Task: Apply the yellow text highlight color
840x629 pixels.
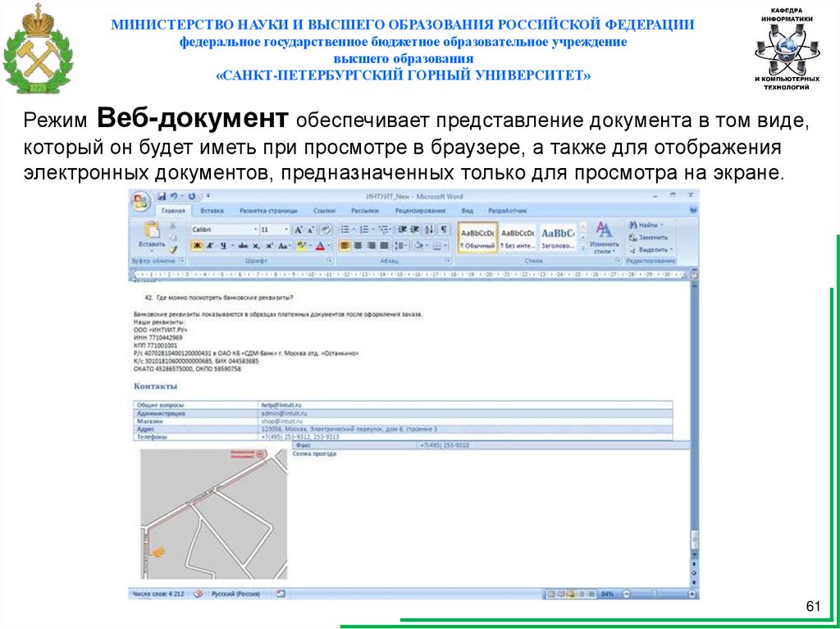Action: pyautogui.click(x=302, y=246)
